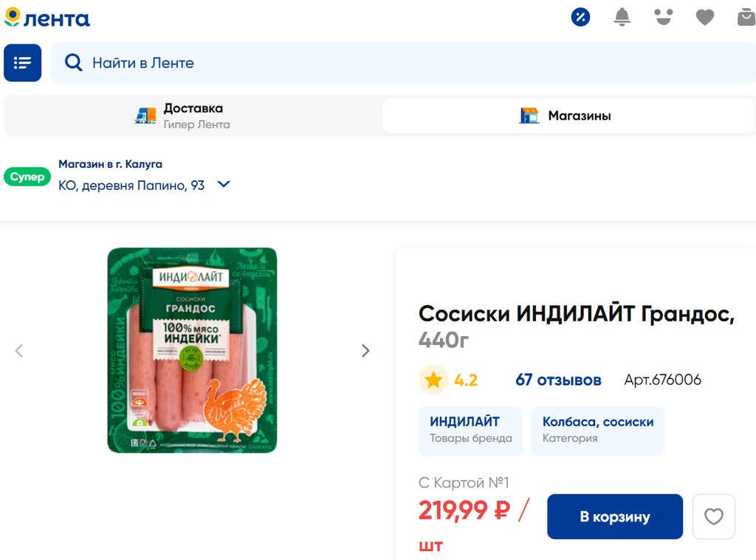Add product to favorites heart button

click(714, 516)
